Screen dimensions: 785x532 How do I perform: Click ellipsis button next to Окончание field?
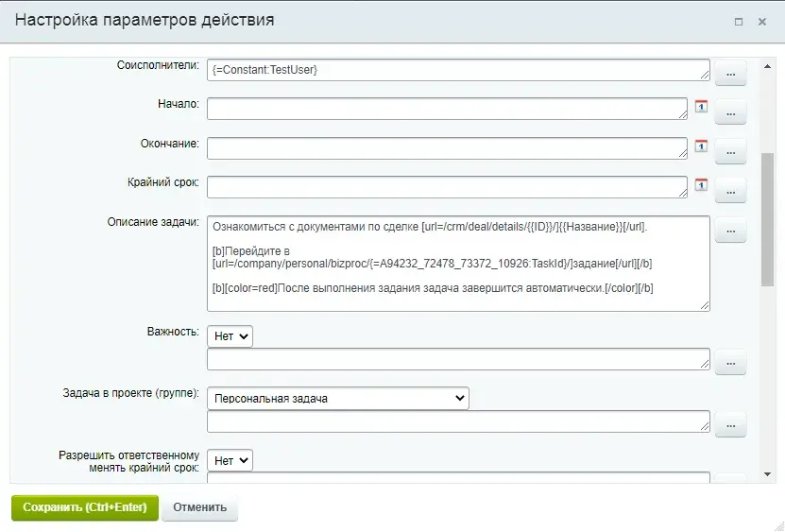730,151
